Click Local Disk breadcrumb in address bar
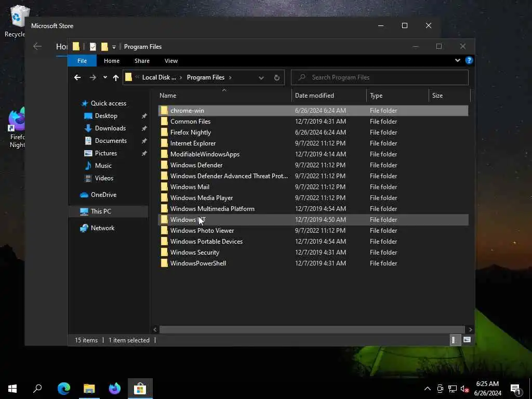 [159, 77]
